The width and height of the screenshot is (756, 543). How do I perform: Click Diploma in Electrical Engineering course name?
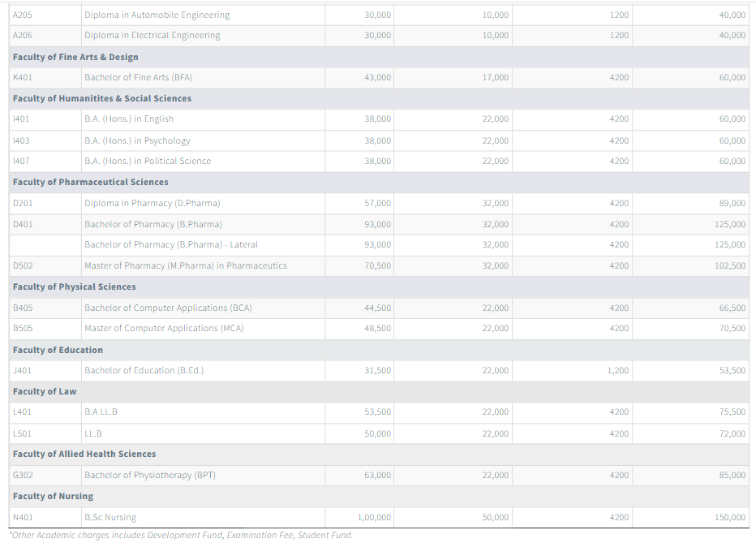click(152, 35)
